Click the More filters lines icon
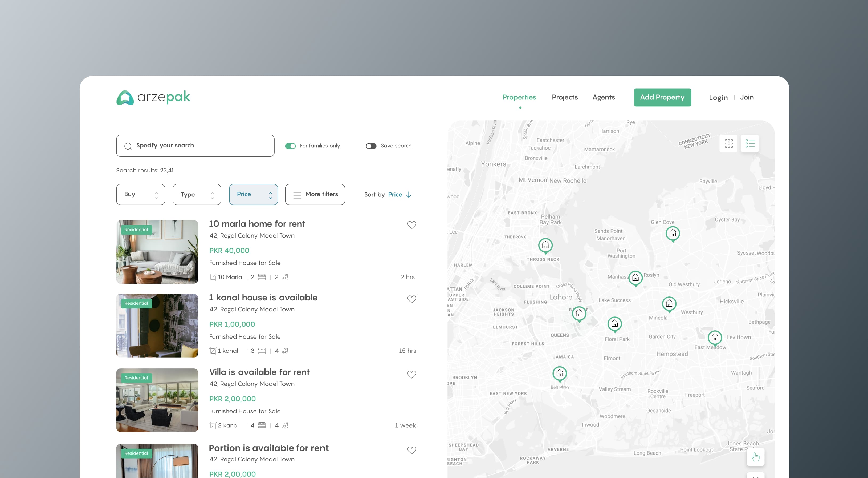Viewport: 868px width, 478px height. point(297,195)
